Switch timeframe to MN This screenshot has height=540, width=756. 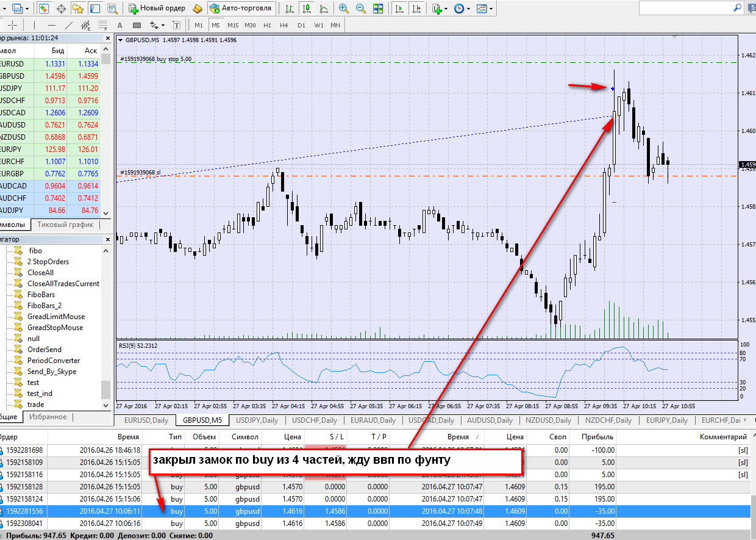[x=335, y=25]
